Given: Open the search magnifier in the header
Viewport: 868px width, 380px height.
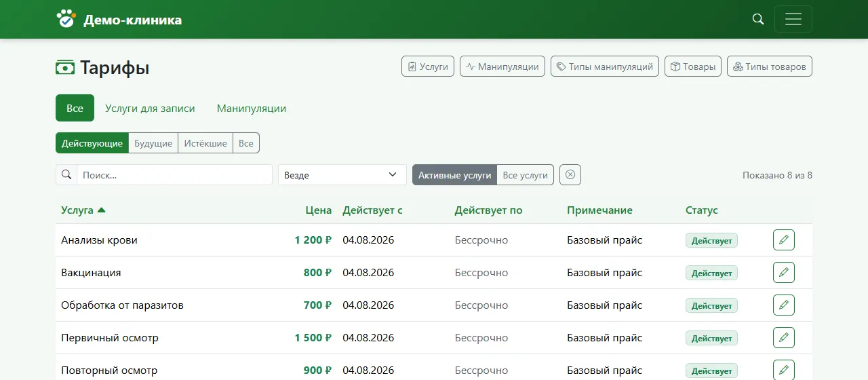Looking at the screenshot, I should 758,19.
